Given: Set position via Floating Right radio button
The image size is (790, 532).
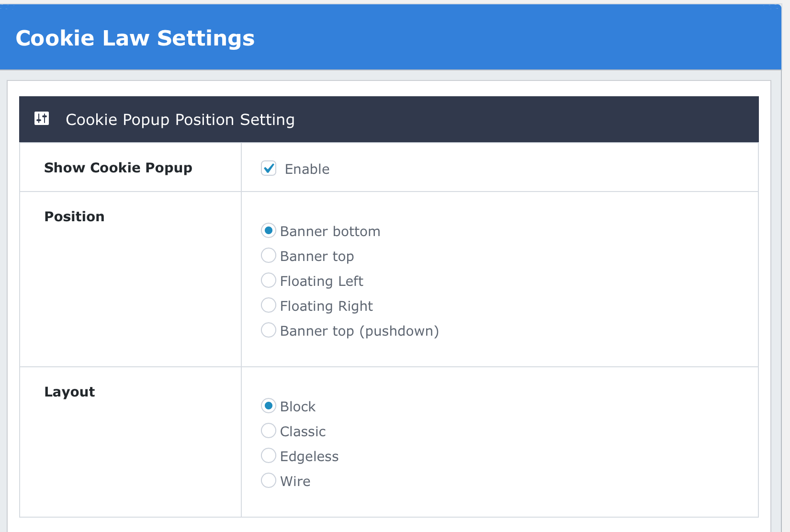Looking at the screenshot, I should 269,306.
